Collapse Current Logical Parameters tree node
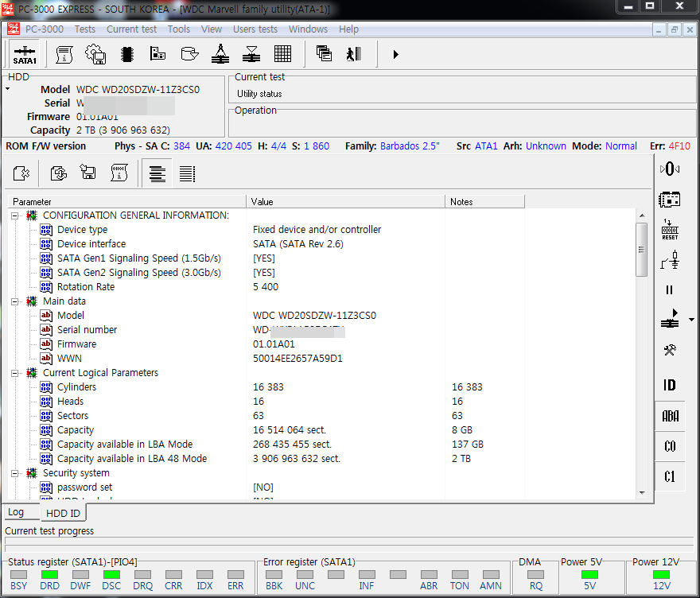Viewport: 700px width, 598px height. pos(15,373)
